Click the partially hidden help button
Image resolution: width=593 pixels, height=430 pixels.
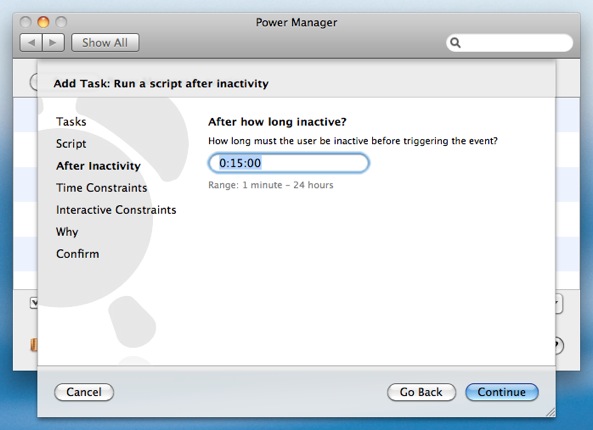pos(559,345)
